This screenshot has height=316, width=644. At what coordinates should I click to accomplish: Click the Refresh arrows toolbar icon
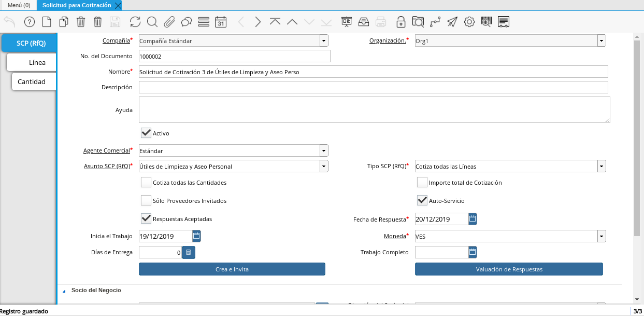coord(135,22)
